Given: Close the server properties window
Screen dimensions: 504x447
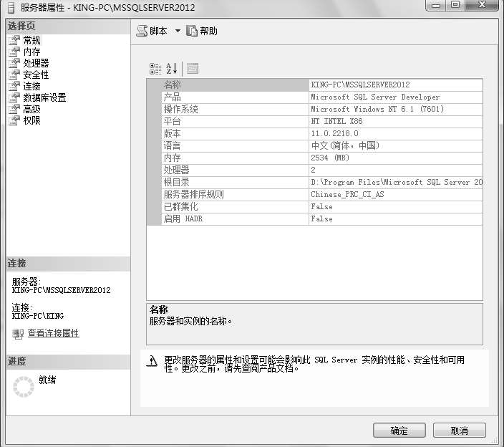Looking at the screenshot, I should pos(482,5).
